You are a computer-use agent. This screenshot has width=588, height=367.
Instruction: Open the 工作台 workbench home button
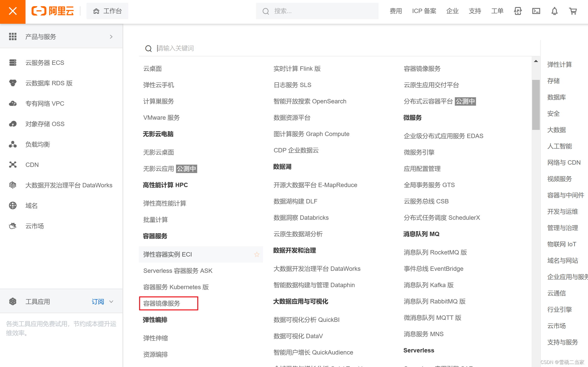pos(107,11)
